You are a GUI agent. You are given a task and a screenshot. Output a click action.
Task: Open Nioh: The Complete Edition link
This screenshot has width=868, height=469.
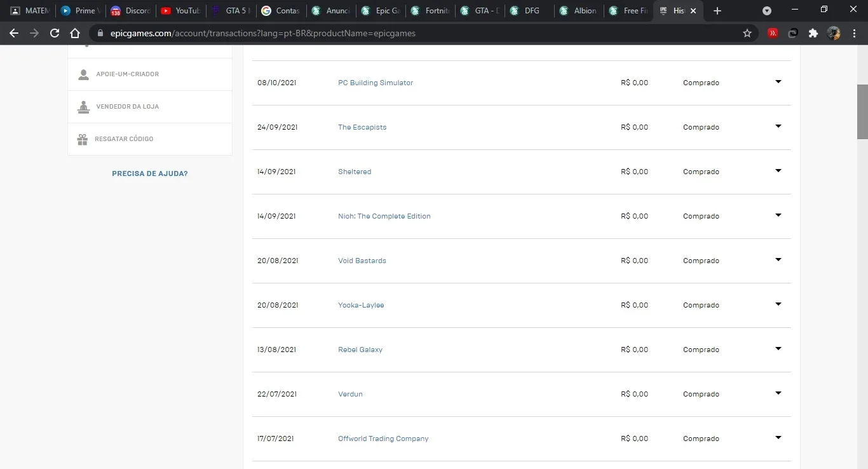tap(384, 216)
